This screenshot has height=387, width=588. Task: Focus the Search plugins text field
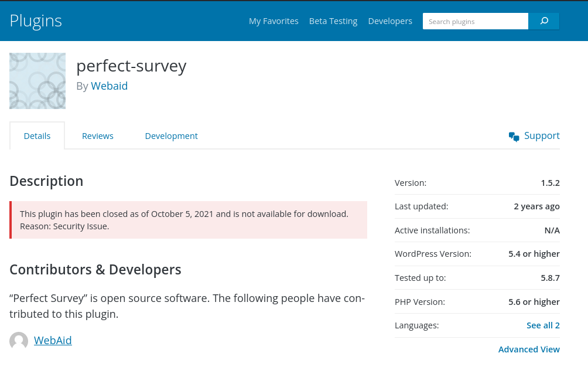click(475, 21)
